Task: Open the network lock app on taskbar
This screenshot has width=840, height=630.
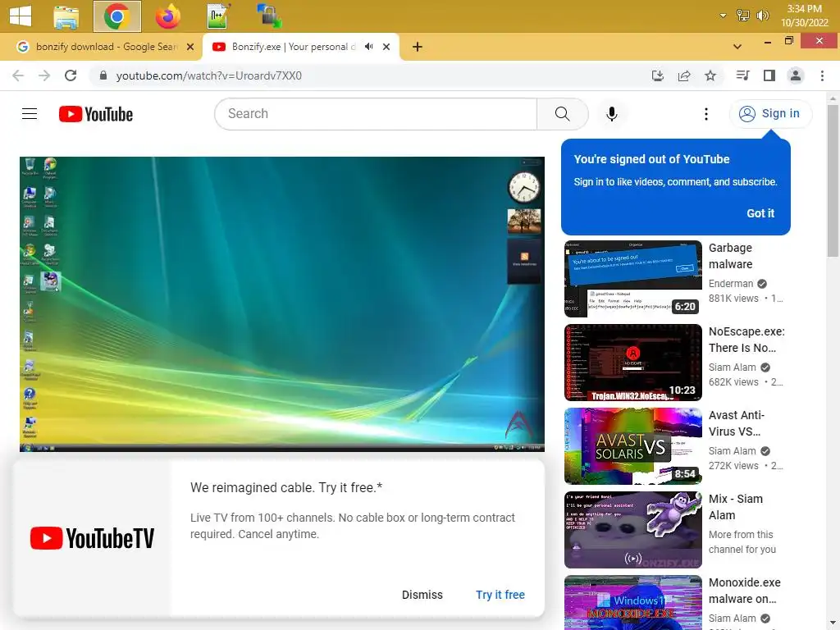Action: coord(268,16)
